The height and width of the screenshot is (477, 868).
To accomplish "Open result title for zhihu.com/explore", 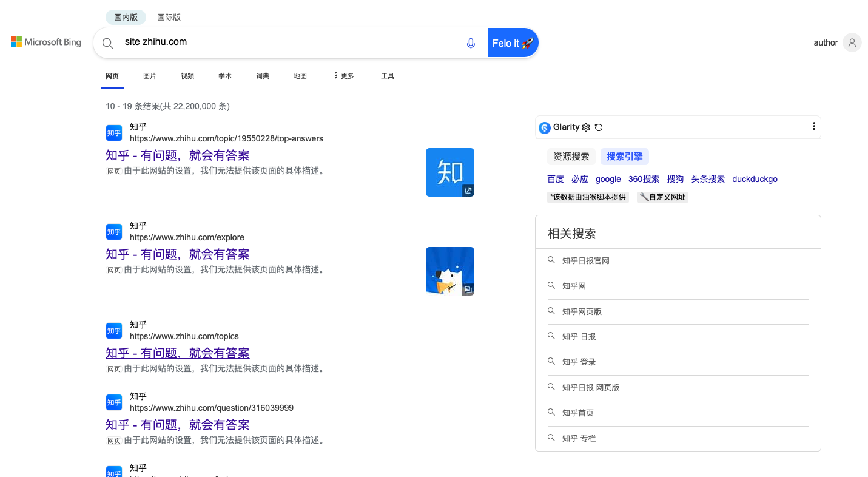I will 178,254.
